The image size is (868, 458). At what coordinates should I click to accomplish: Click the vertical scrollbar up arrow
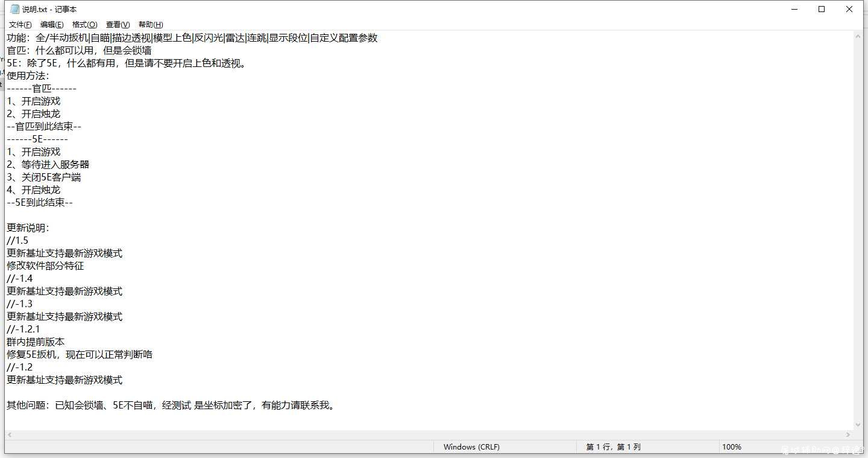click(858, 37)
